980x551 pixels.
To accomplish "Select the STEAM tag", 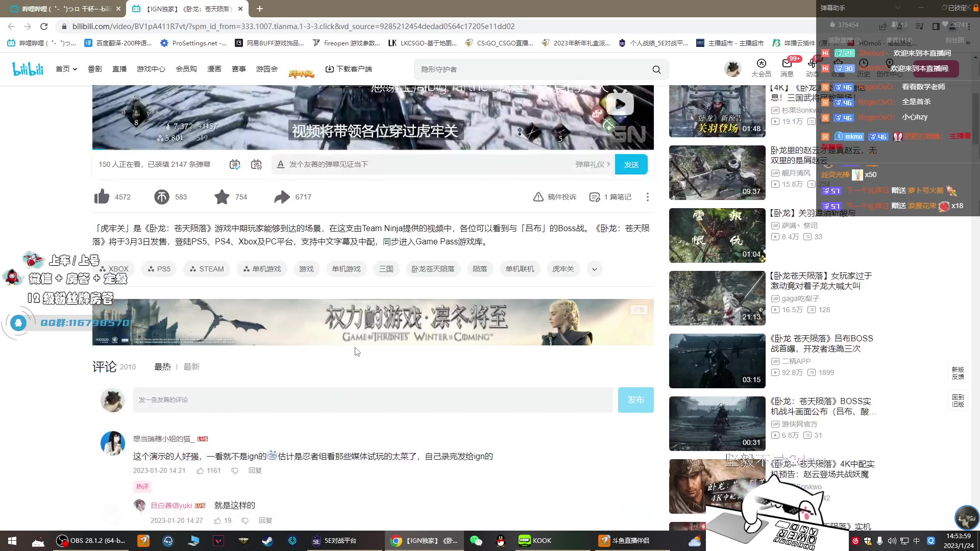I will 207,269.
